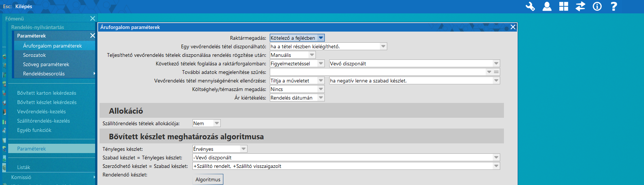644x185 pixels.
Task: Open the Tényleges készlet Érvényes dropdown
Action: [243, 149]
